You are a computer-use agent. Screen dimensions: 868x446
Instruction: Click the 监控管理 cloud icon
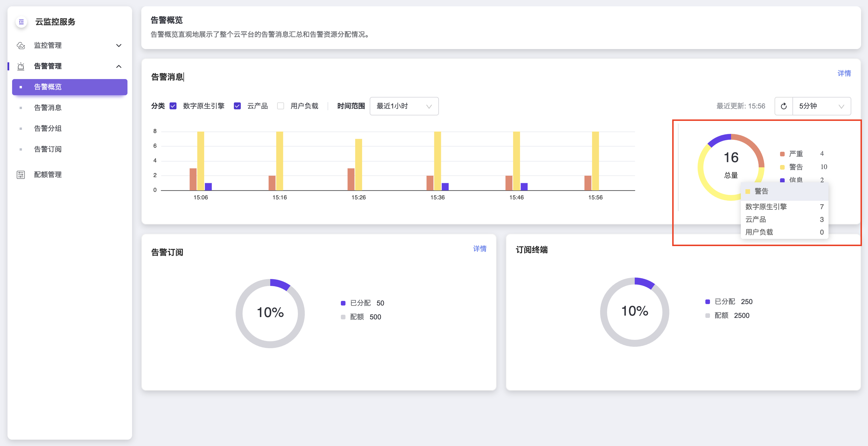(x=21, y=46)
